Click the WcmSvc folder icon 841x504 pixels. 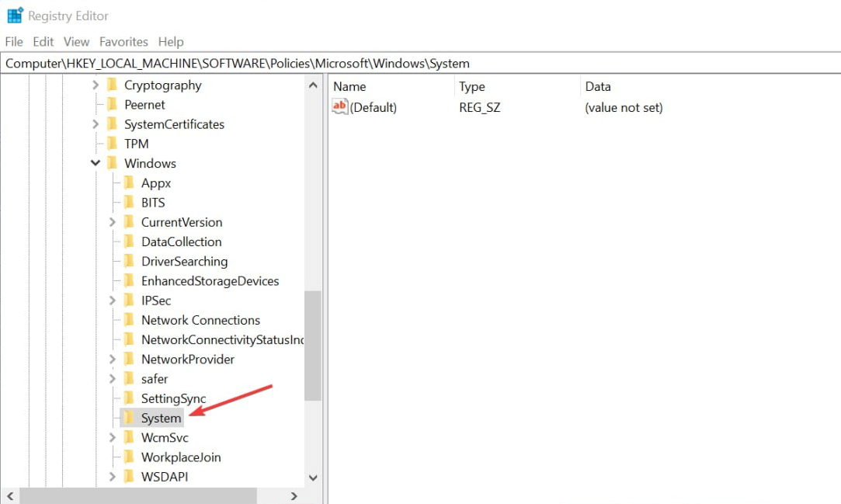129,437
